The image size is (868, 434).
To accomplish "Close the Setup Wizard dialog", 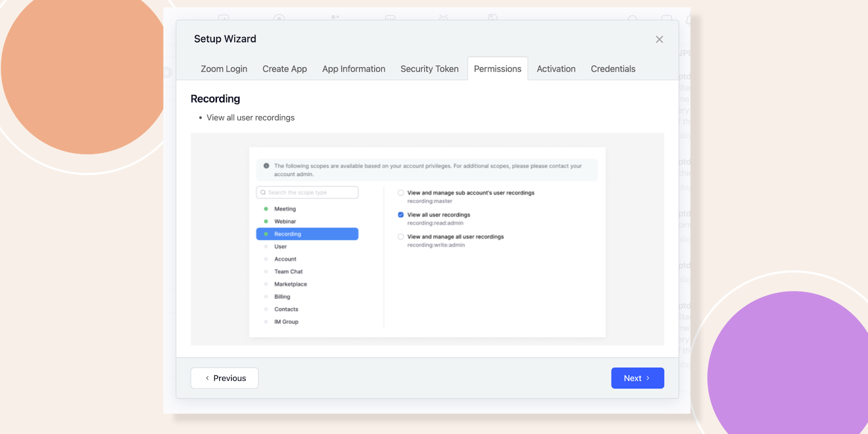I will coord(659,40).
